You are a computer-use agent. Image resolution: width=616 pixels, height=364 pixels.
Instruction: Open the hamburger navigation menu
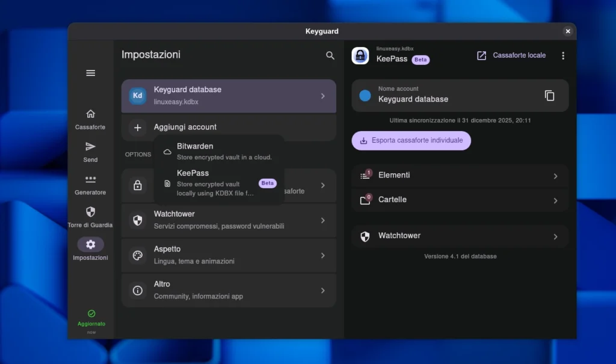pyautogui.click(x=90, y=73)
